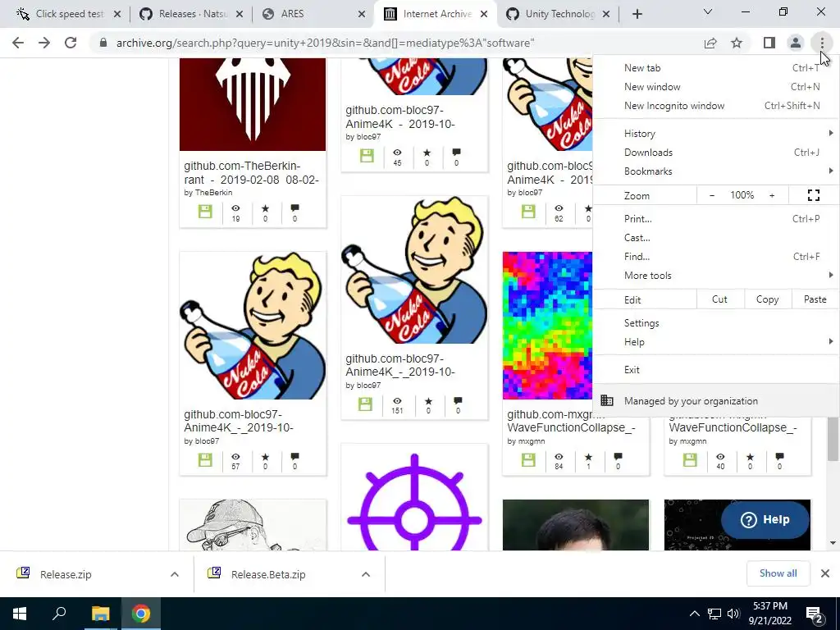Go back with the browser back arrow
Viewport: 840px width, 630px height.
pyautogui.click(x=18, y=43)
